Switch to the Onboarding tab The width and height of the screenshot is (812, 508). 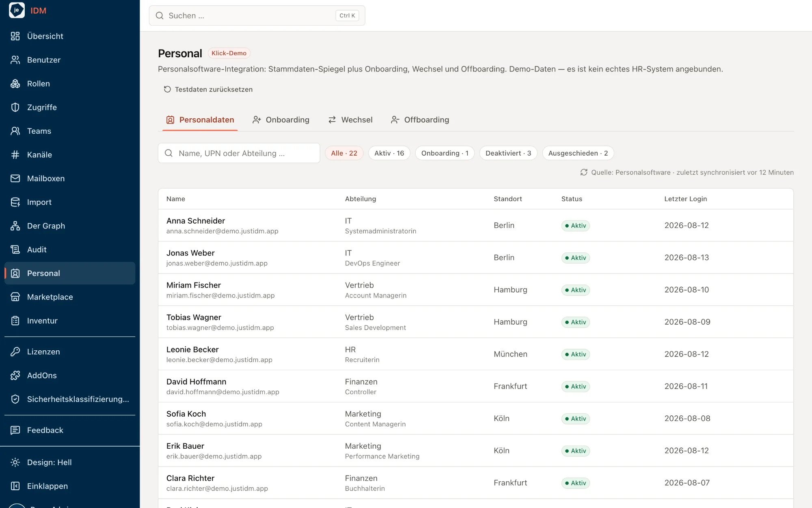pos(281,120)
